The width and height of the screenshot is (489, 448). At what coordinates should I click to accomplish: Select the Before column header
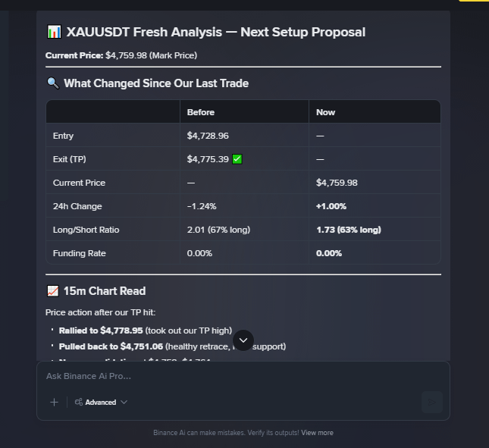click(201, 112)
